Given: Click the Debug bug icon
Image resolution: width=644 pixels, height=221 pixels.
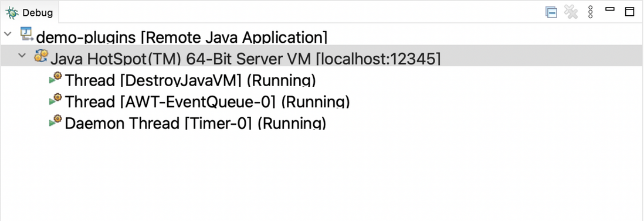Looking at the screenshot, I should pos(12,12).
